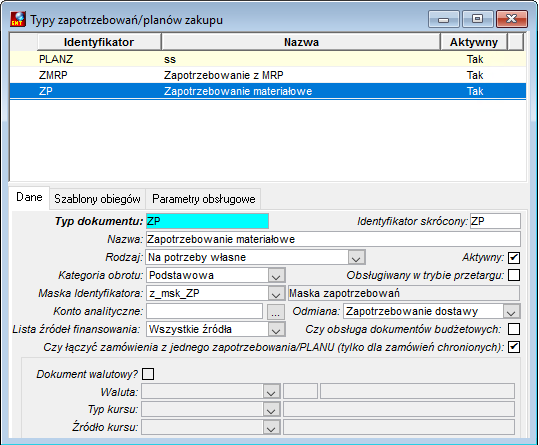
Task: Open Konto analityczne lookup ellipsis button
Action: [x=276, y=311]
